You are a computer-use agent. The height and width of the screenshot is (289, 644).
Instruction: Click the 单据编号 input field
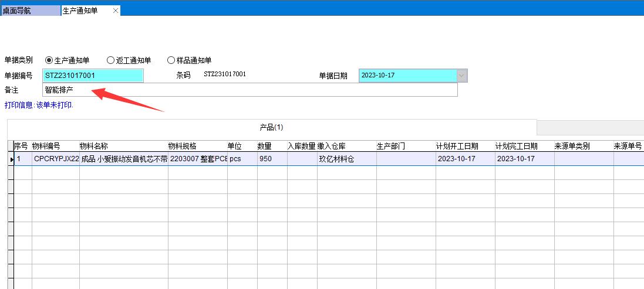pos(93,76)
